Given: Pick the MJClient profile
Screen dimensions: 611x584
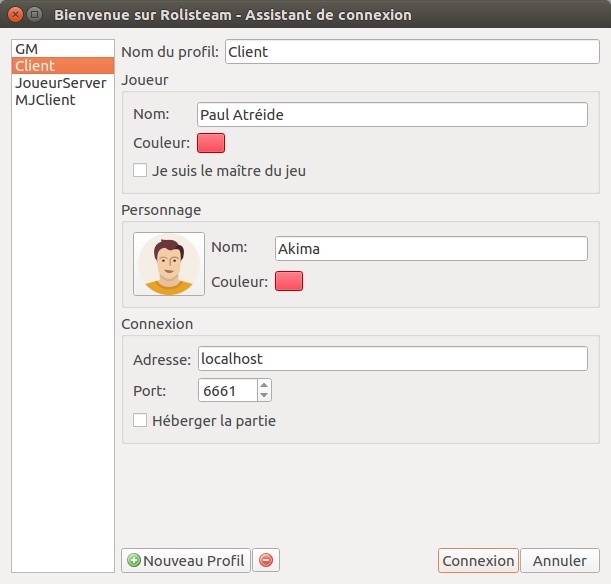Looking at the screenshot, I should [45, 100].
